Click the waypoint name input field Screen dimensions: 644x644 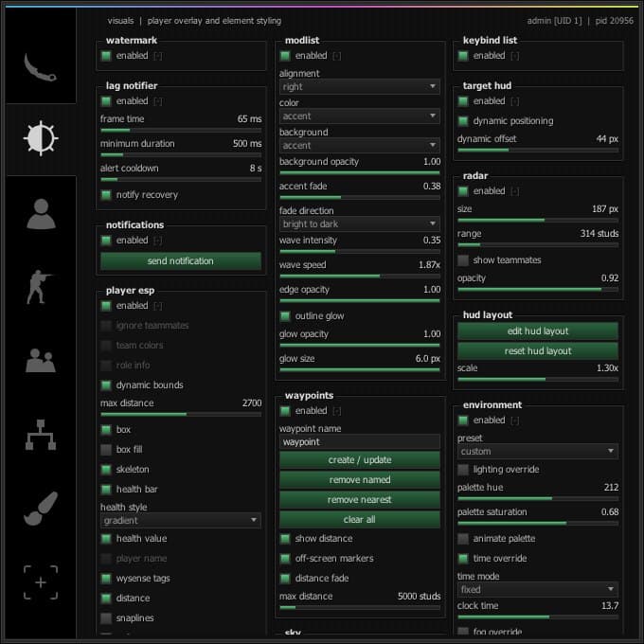(359, 442)
